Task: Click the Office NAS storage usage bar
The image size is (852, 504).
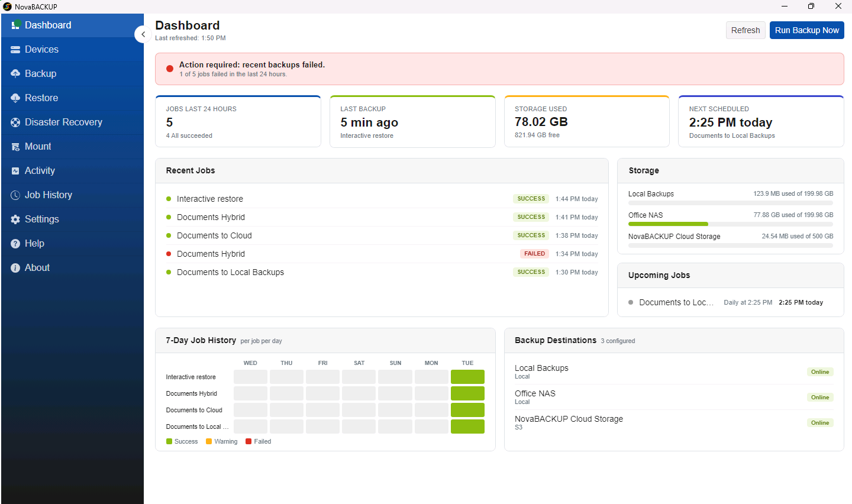Action: pos(731,224)
